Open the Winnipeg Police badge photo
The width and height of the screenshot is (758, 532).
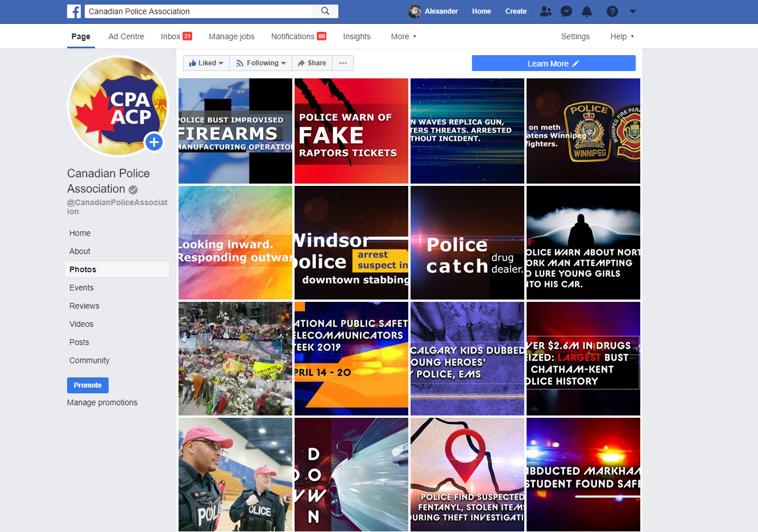(x=583, y=131)
